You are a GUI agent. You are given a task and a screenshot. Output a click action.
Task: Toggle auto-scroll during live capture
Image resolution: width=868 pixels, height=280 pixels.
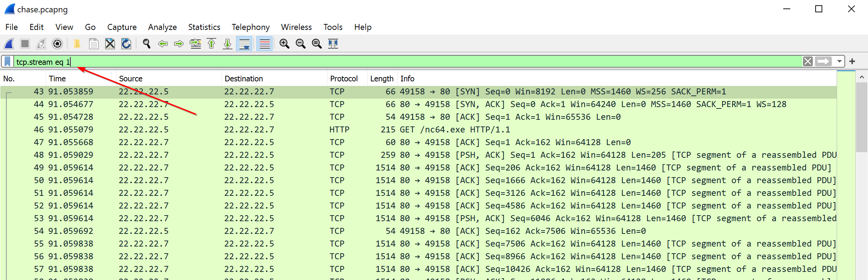[244, 44]
